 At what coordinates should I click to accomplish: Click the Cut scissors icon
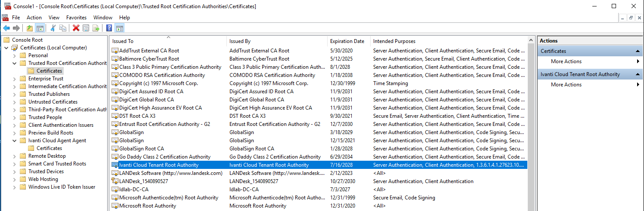[x=53, y=28]
